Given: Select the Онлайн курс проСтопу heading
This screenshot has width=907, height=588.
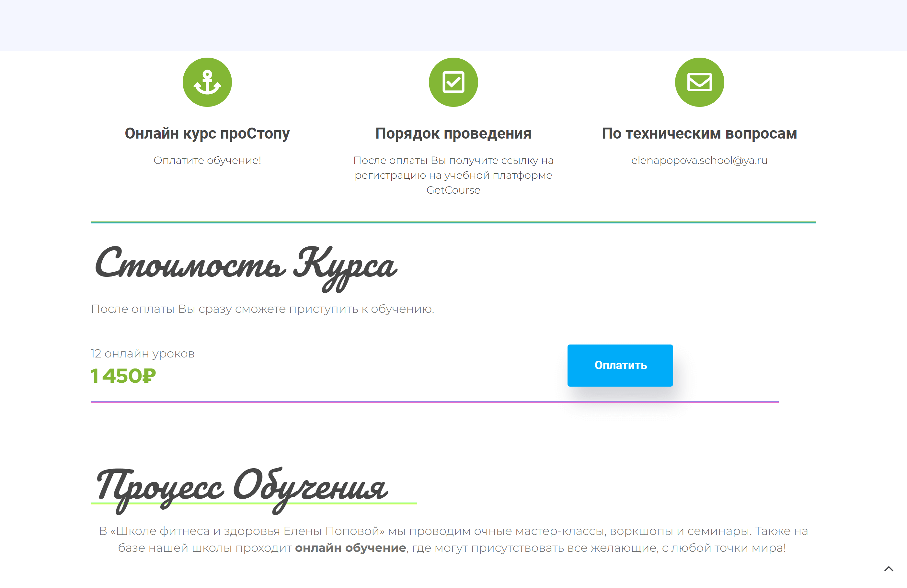Looking at the screenshot, I should 207,134.
